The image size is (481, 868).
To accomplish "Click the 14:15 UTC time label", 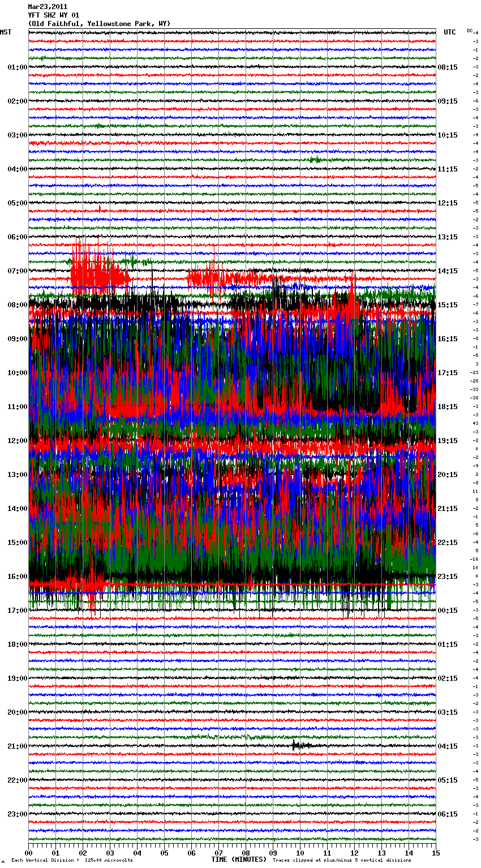I will pyautogui.click(x=448, y=271).
